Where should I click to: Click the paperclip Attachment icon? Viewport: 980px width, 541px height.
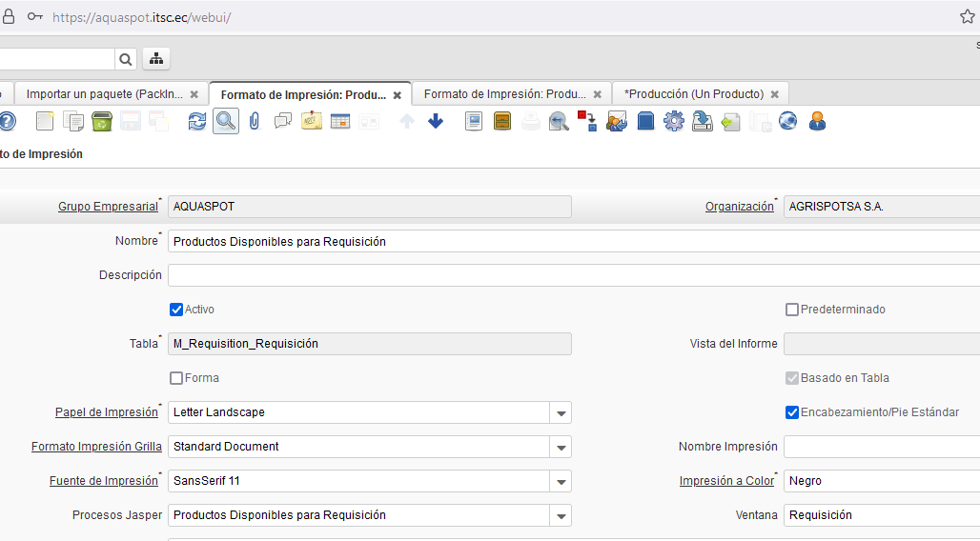click(255, 121)
